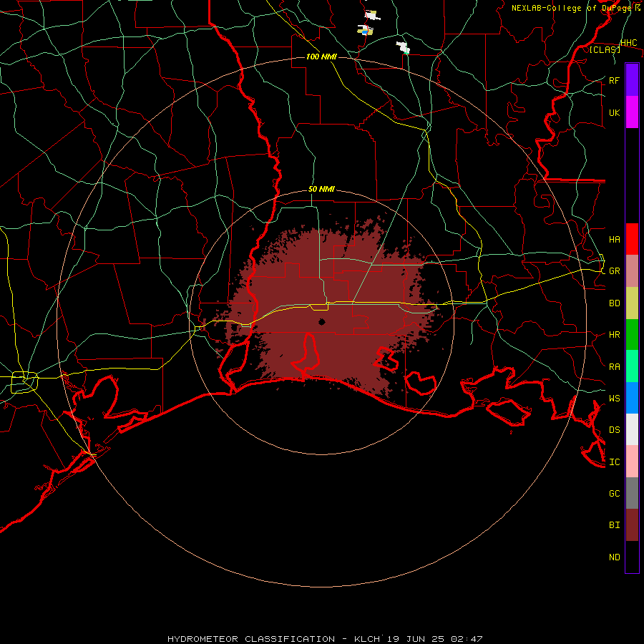Click the black radar site dot in the echo
Image resolution: width=644 pixels, height=644 pixels.
pyautogui.click(x=322, y=321)
